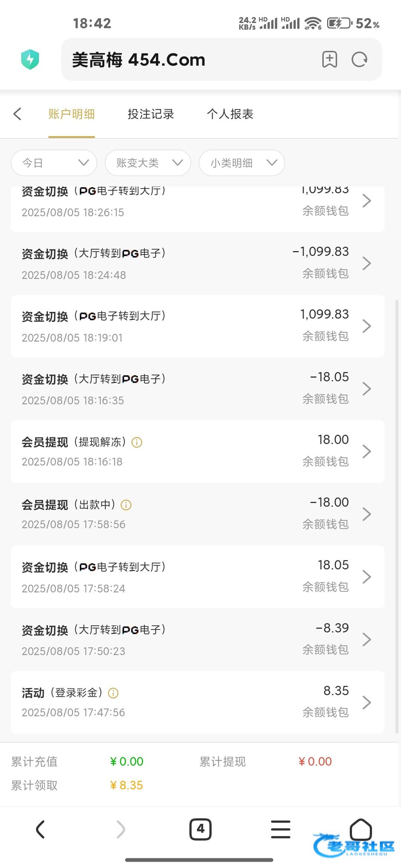Open the 小类明细 subcategory dropdown
This screenshot has height=868, width=401.
pyautogui.click(x=242, y=163)
